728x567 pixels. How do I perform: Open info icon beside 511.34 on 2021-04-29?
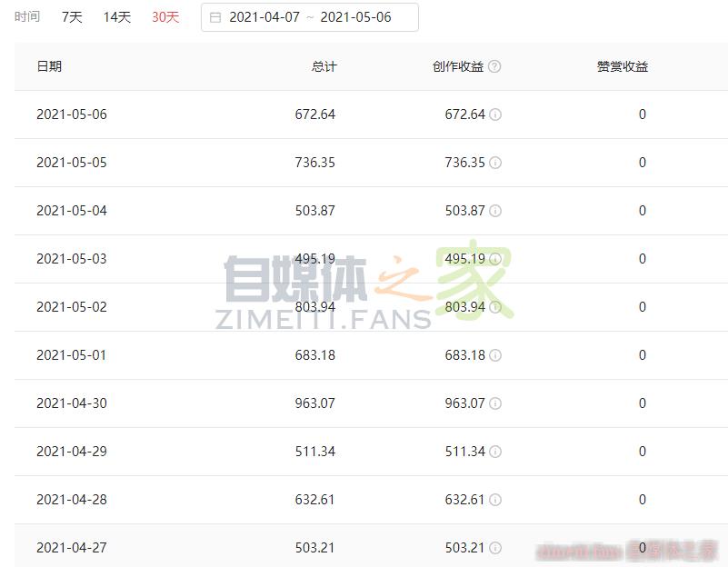coord(496,452)
